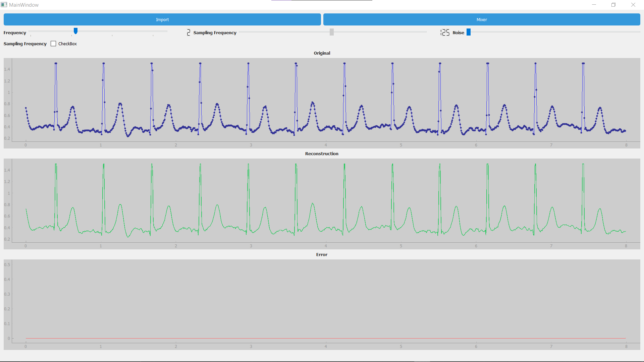Click the Noise slider handle
The width and height of the screenshot is (644, 362).
pos(469,32)
